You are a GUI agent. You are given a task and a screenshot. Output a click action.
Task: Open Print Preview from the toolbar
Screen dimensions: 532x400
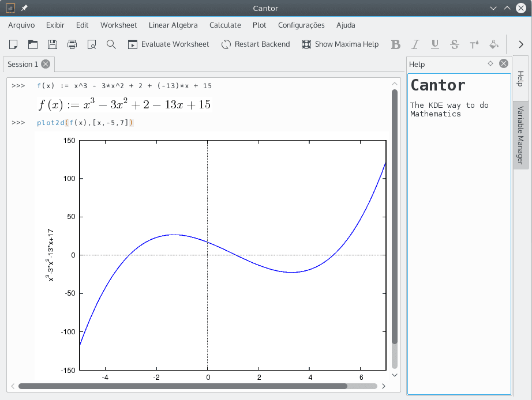click(92, 44)
